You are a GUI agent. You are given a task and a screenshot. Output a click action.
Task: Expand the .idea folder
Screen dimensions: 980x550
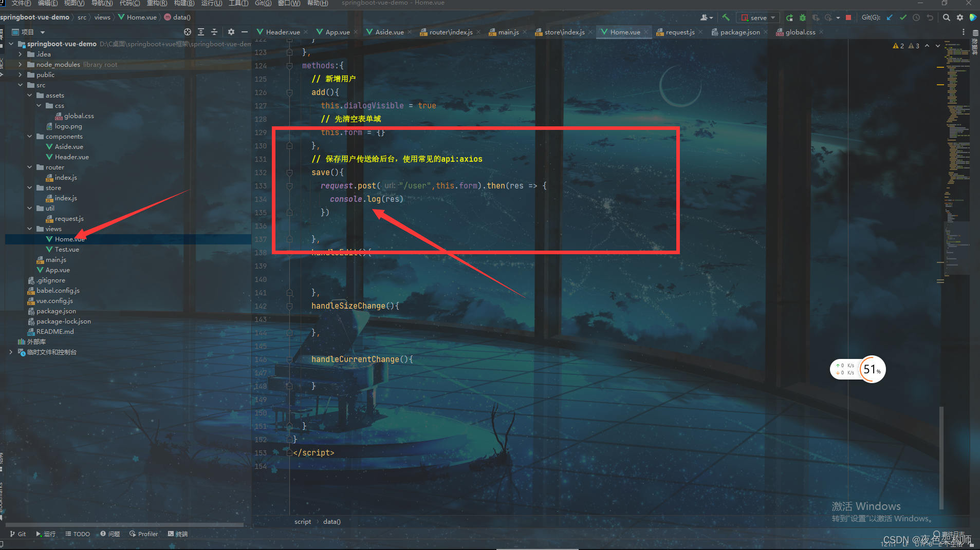click(20, 54)
